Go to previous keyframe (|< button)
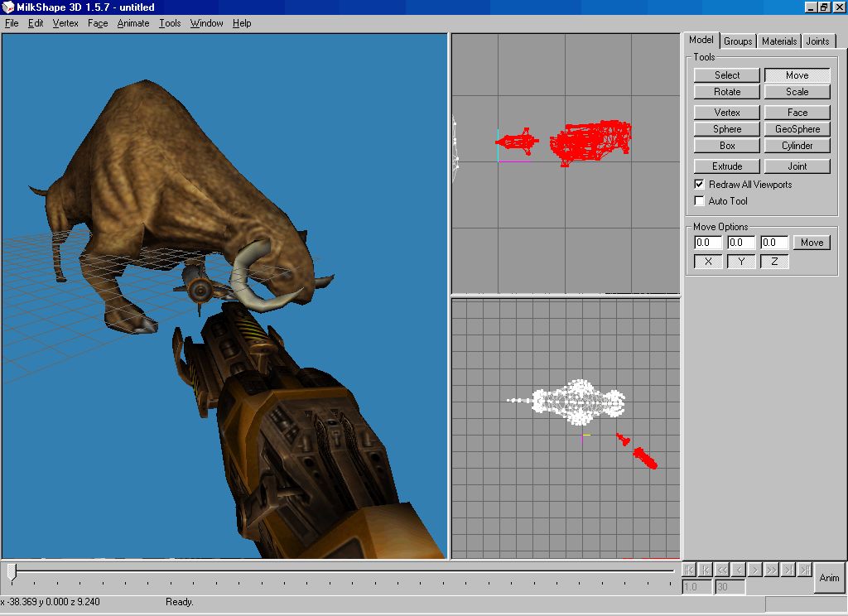 coord(706,570)
